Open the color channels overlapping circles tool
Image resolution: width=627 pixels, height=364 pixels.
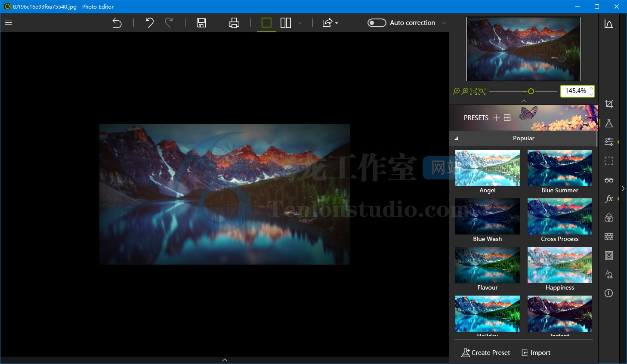click(609, 218)
